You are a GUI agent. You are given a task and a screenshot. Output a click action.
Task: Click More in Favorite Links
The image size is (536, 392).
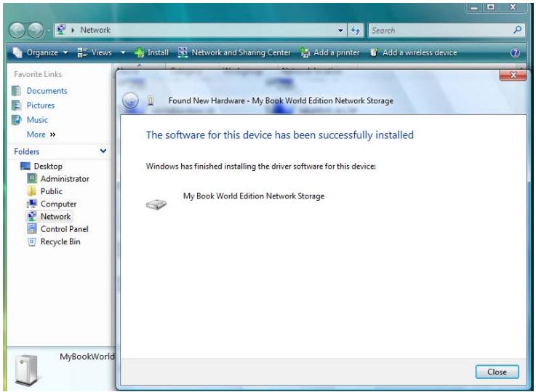click(41, 135)
